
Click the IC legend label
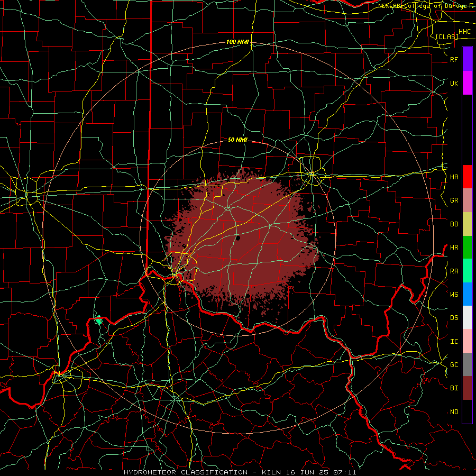(x=454, y=342)
